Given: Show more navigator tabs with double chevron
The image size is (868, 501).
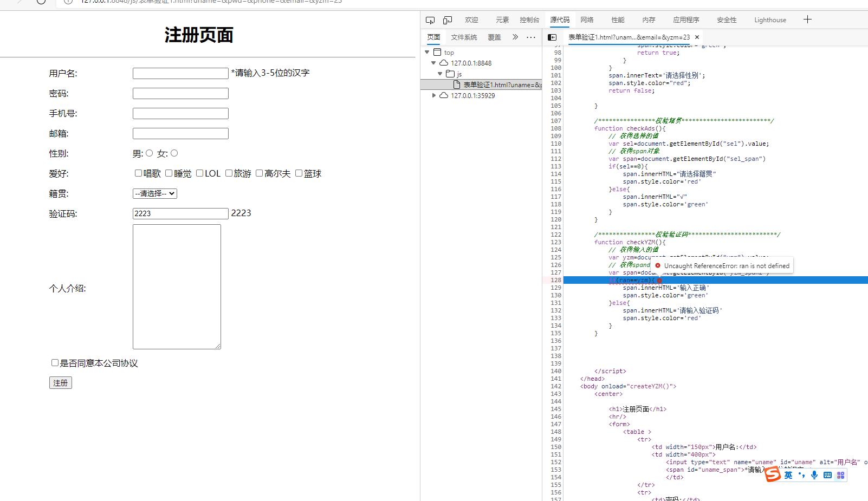Looking at the screenshot, I should tap(515, 37).
